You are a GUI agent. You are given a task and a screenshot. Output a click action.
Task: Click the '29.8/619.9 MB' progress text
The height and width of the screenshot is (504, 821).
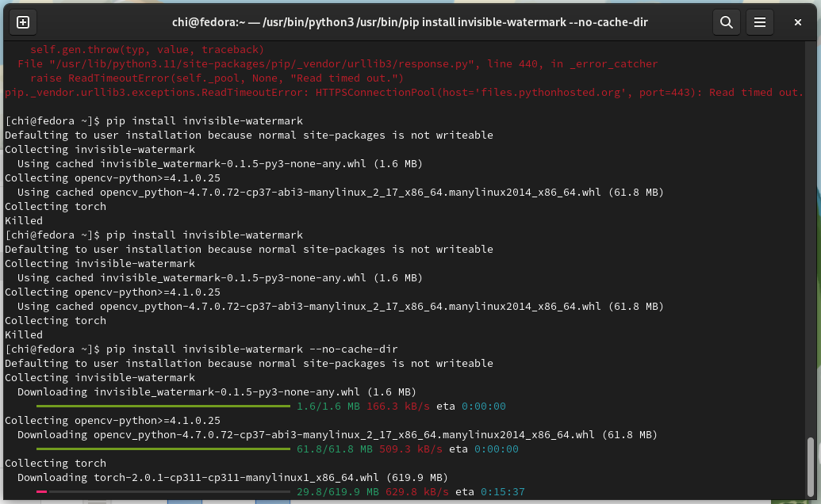338,491
